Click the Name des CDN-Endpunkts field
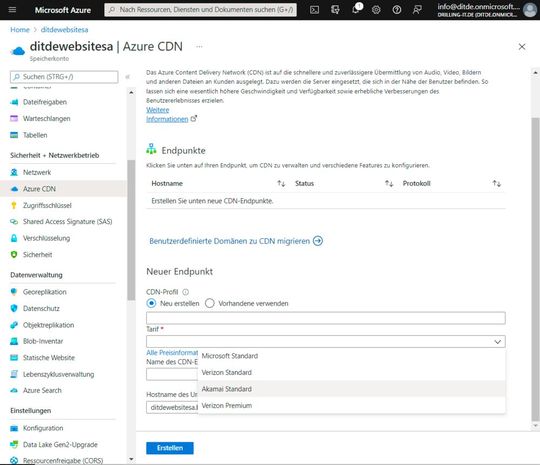This screenshot has height=465, width=540. (172, 374)
